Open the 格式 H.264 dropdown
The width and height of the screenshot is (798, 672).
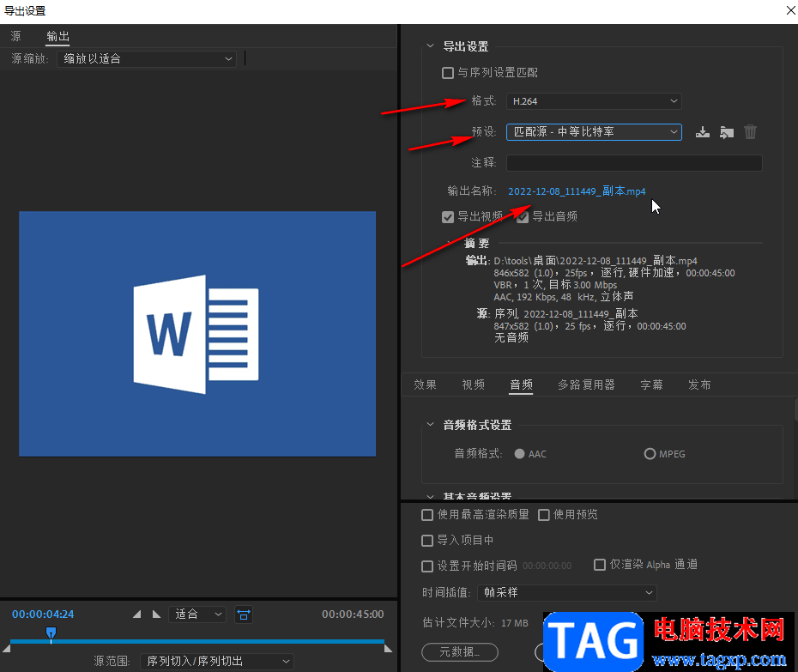594,101
